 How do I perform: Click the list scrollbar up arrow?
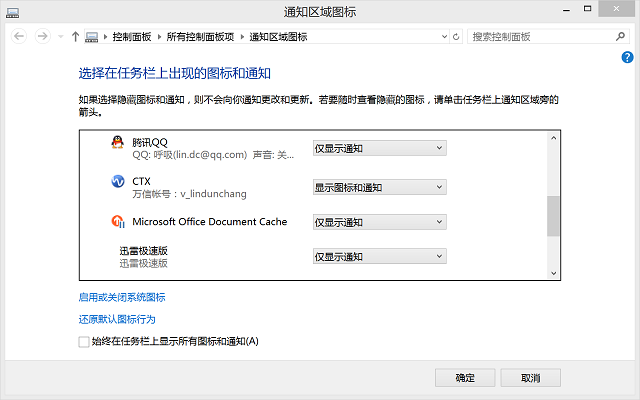tap(553, 138)
